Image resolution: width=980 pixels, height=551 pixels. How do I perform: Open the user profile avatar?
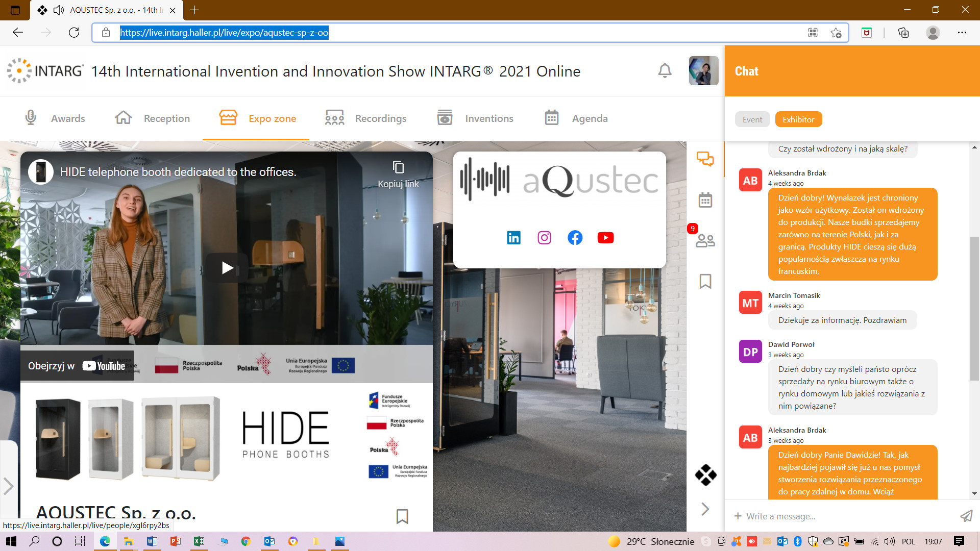coord(703,70)
